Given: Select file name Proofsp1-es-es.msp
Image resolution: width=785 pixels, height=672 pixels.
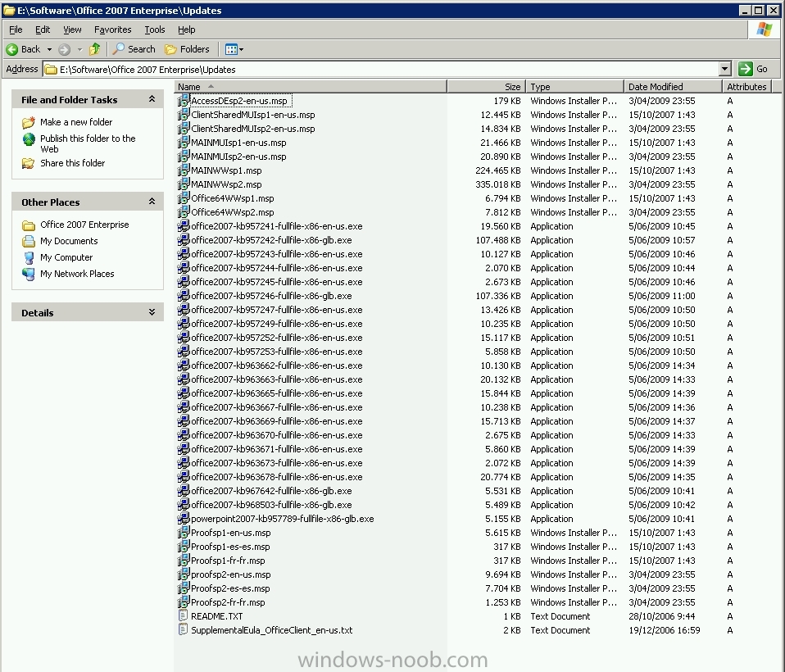Looking at the screenshot, I should (230, 547).
